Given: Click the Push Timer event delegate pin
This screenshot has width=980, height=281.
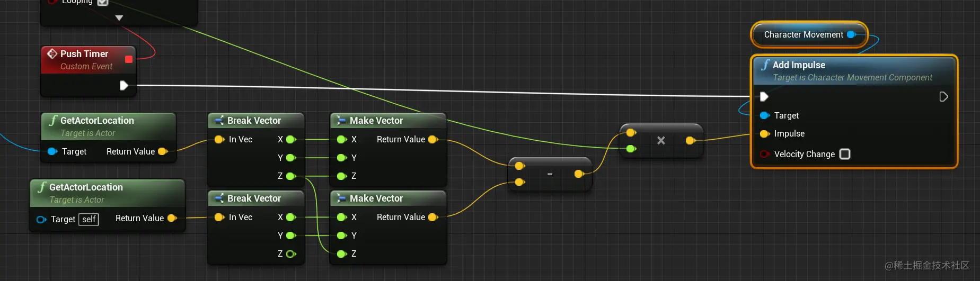Looking at the screenshot, I should tap(128, 59).
